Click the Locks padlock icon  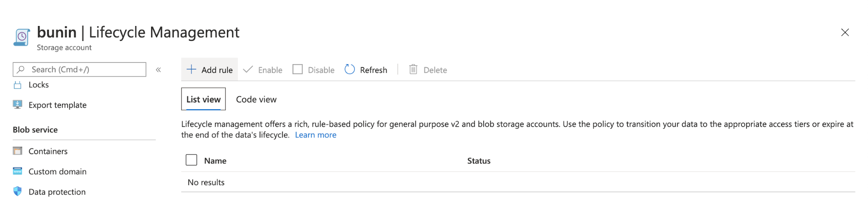tap(17, 85)
